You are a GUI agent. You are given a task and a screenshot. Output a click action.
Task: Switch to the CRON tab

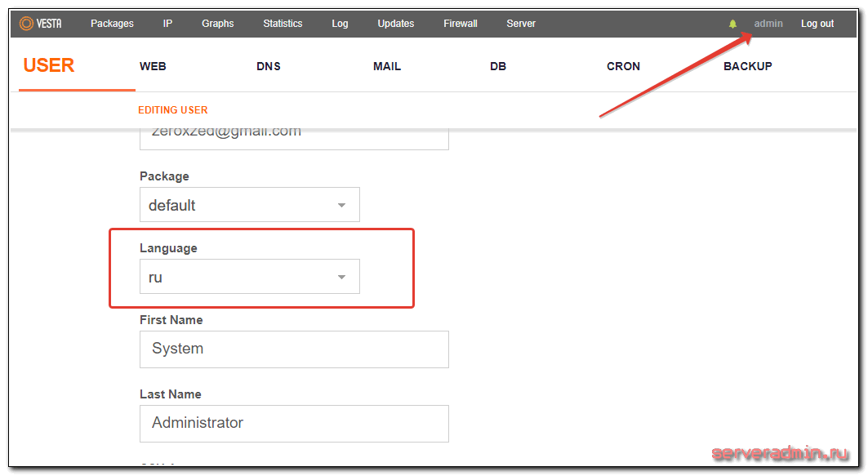[623, 66]
